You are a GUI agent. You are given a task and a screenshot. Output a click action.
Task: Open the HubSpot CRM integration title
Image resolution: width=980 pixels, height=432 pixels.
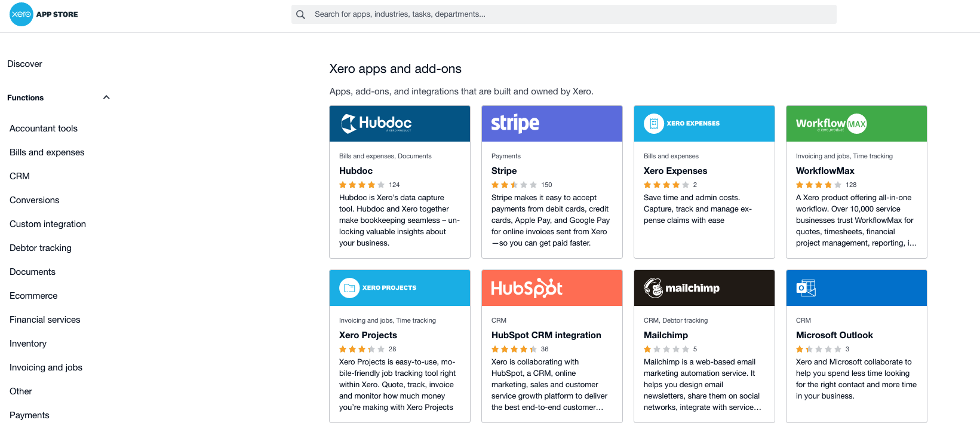coord(546,335)
